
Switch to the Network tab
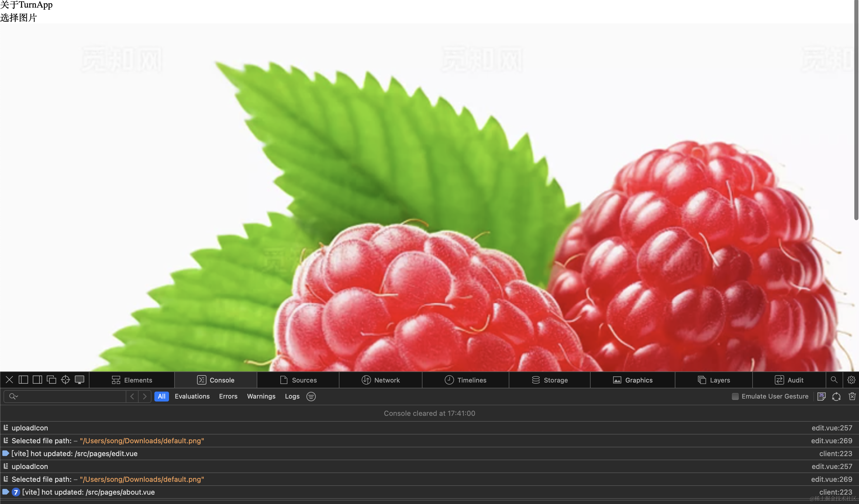coord(380,380)
